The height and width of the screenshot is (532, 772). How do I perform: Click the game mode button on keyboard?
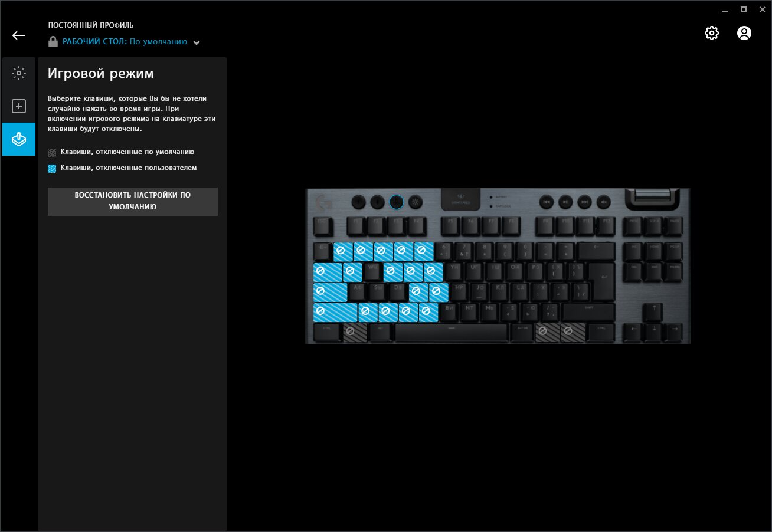pos(397,202)
